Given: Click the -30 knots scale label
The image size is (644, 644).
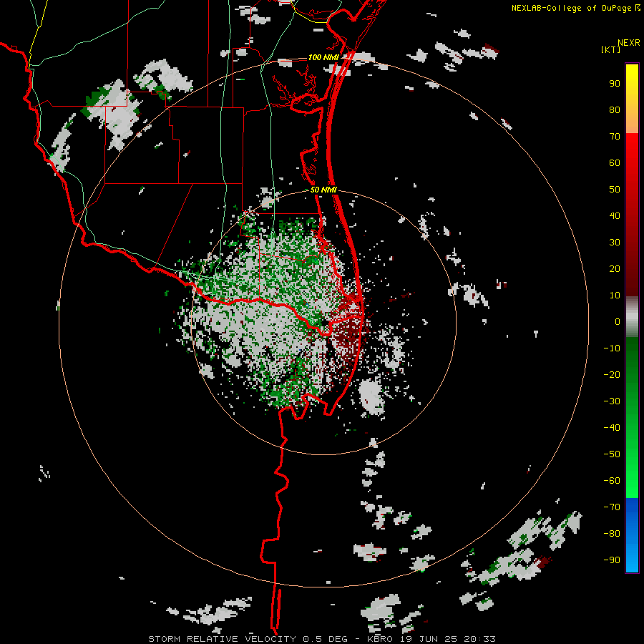Looking at the screenshot, I should pyautogui.click(x=612, y=401).
